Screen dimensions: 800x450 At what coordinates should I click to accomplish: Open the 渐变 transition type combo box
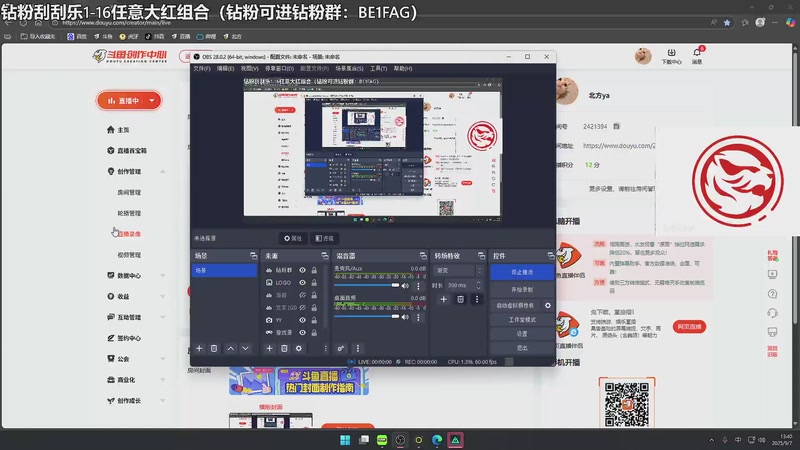458,270
